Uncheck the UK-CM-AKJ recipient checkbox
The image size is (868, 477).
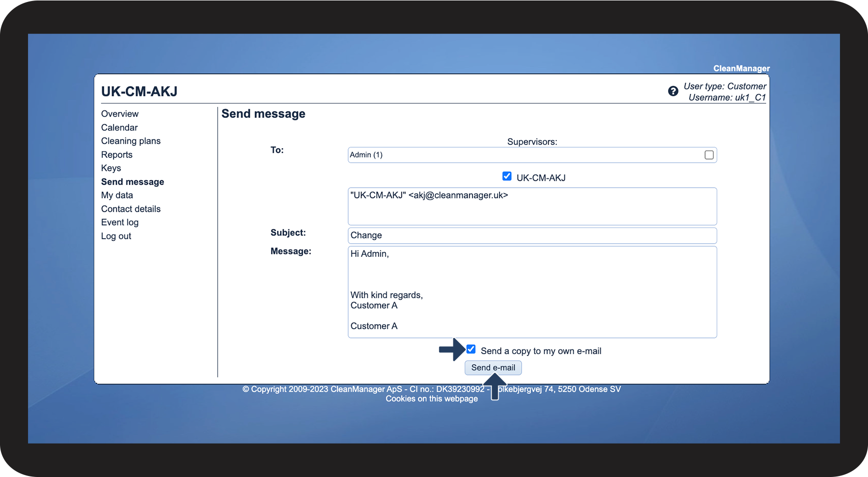coord(507,176)
